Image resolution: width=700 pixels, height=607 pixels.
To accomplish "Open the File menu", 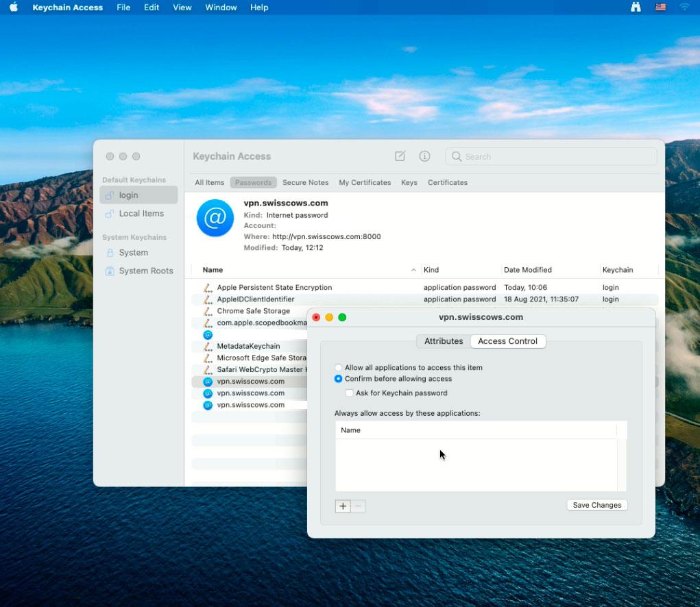I will (x=123, y=7).
